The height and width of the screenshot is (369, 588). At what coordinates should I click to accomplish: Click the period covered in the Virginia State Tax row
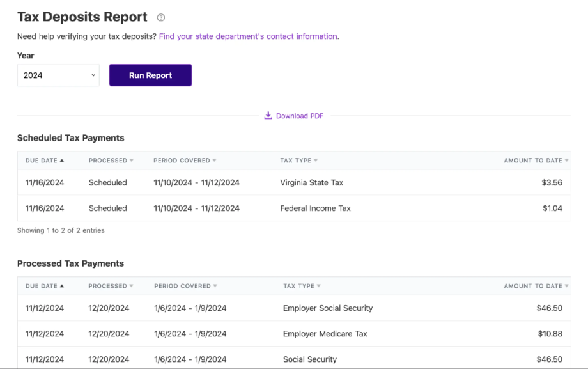196,182
